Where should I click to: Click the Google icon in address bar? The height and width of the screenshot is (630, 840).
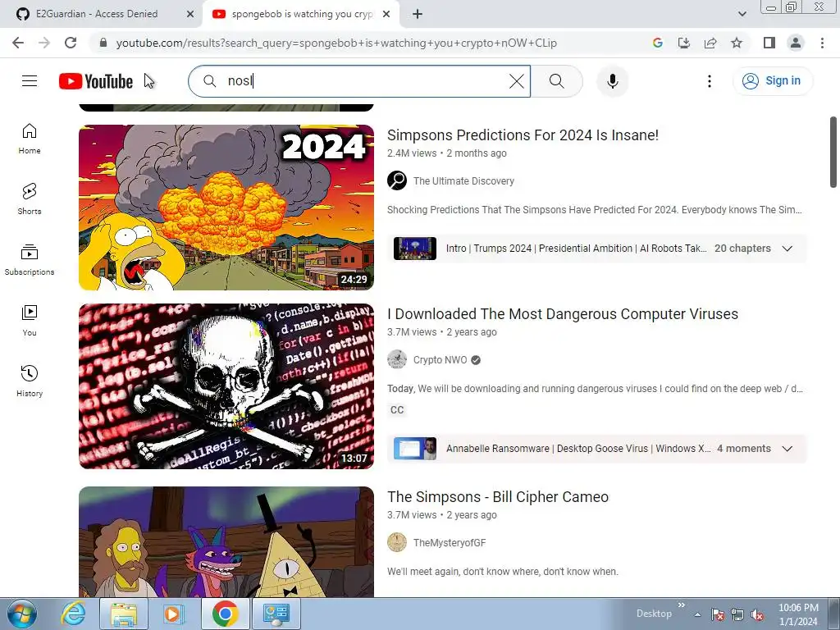pyautogui.click(x=658, y=43)
